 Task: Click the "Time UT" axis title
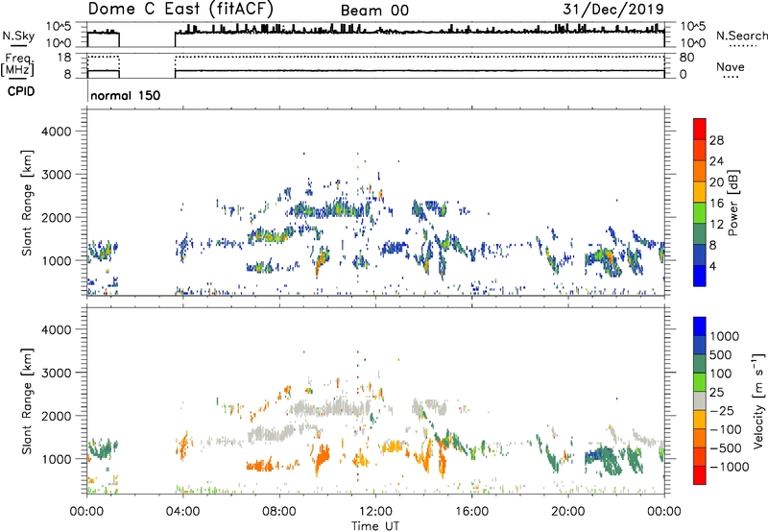(x=375, y=526)
